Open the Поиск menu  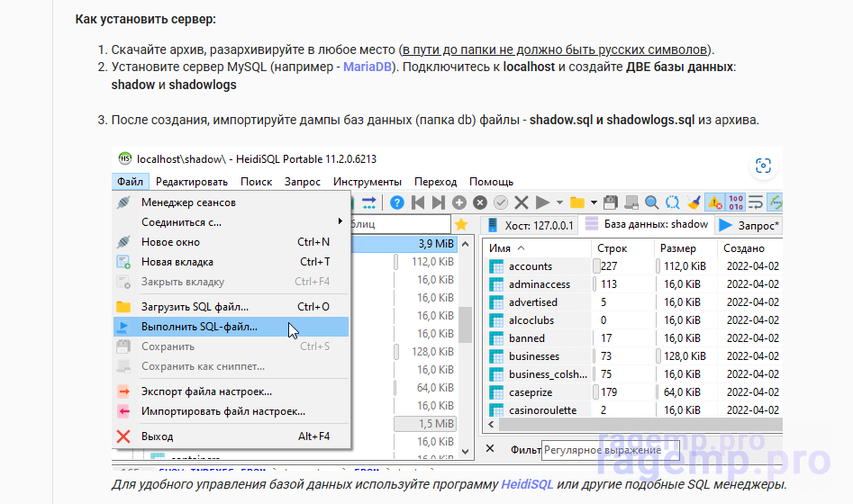click(x=256, y=182)
